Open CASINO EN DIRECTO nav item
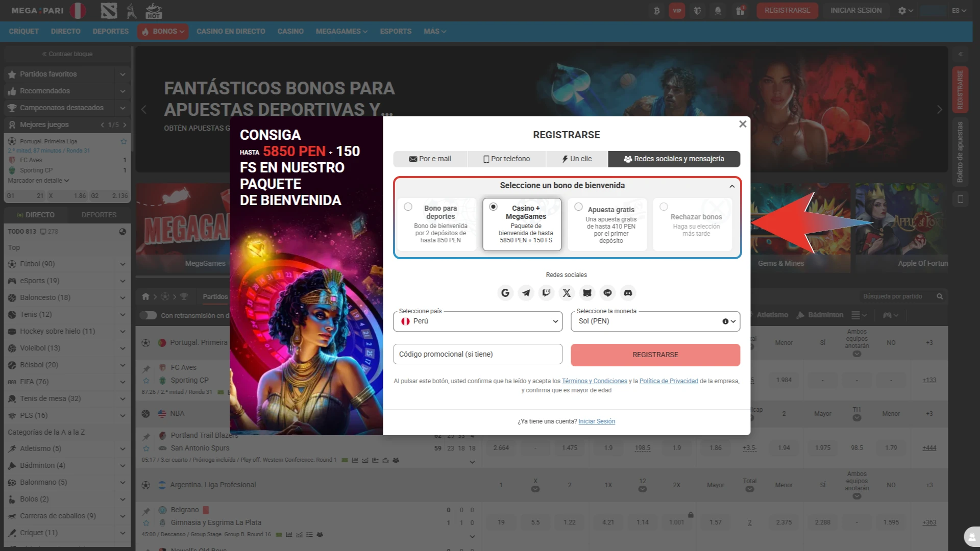This screenshot has width=980, height=551. [x=231, y=32]
